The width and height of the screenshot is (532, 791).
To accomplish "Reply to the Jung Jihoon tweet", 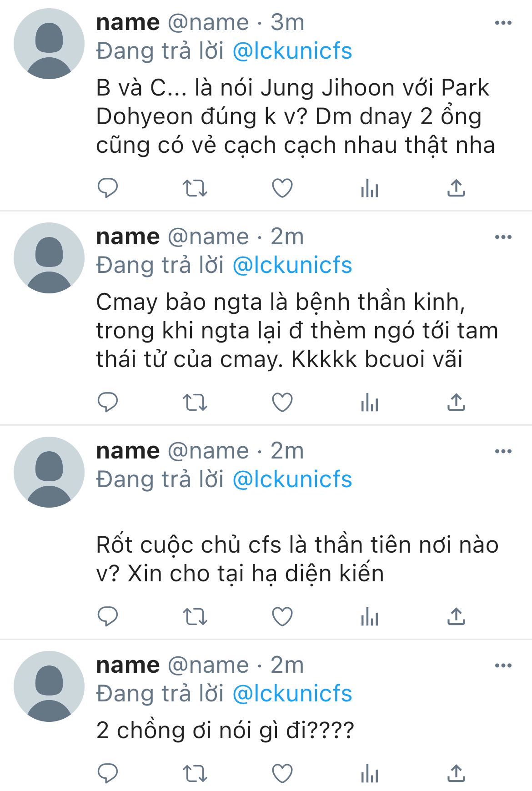I will click(x=108, y=188).
